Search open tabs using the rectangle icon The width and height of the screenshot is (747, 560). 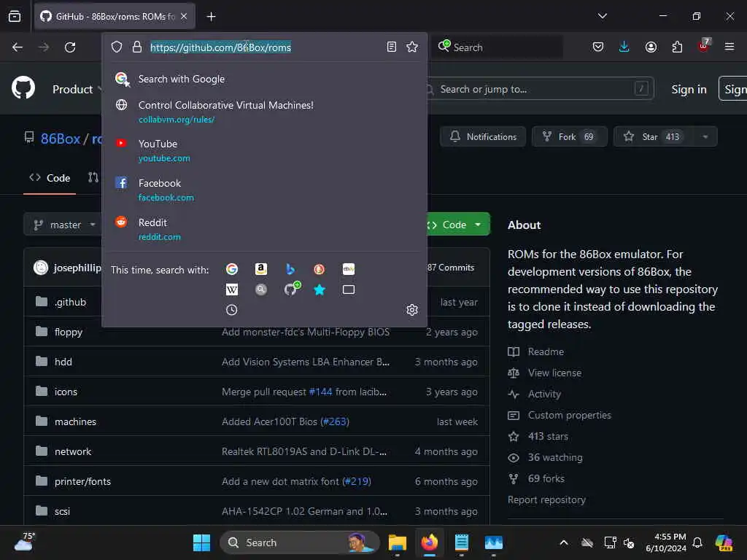click(x=348, y=289)
